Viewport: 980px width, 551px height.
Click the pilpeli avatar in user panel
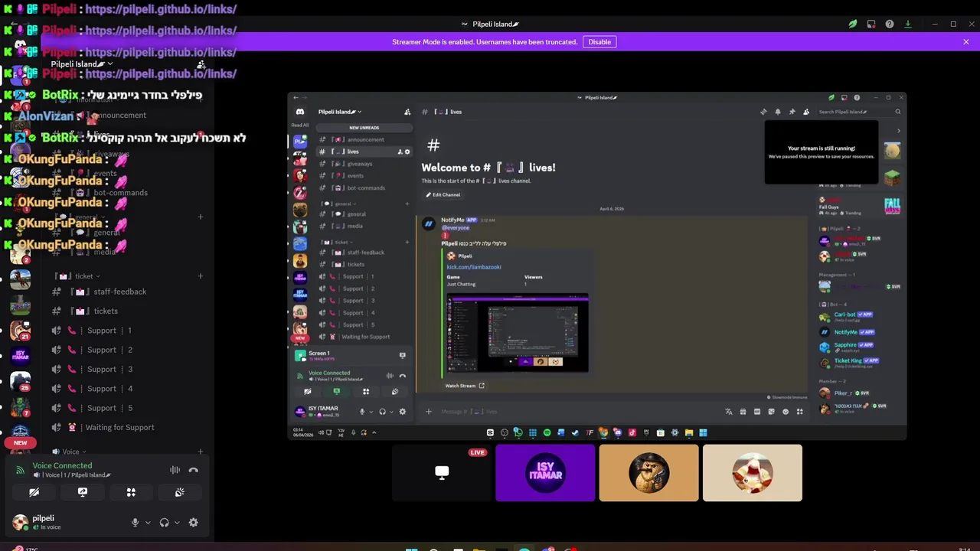[x=20, y=523]
